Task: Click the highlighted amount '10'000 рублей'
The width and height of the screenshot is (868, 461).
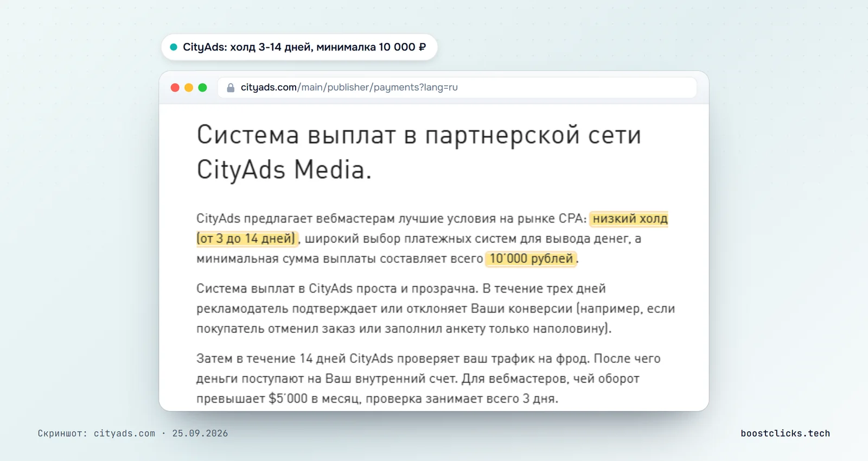Action: coord(531,258)
